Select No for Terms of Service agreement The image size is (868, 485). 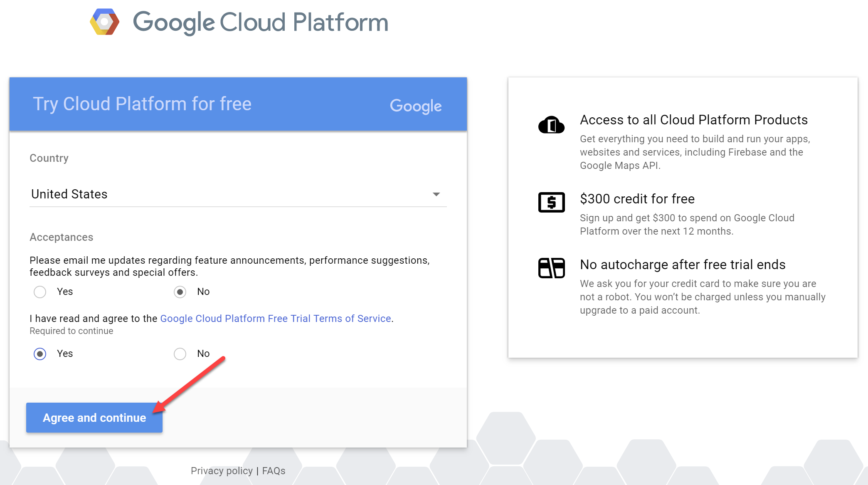click(x=180, y=354)
